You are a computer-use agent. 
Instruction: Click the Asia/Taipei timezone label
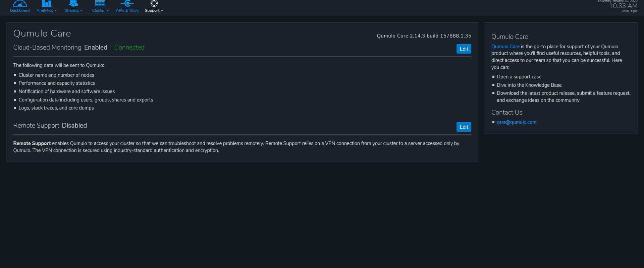[630, 11]
